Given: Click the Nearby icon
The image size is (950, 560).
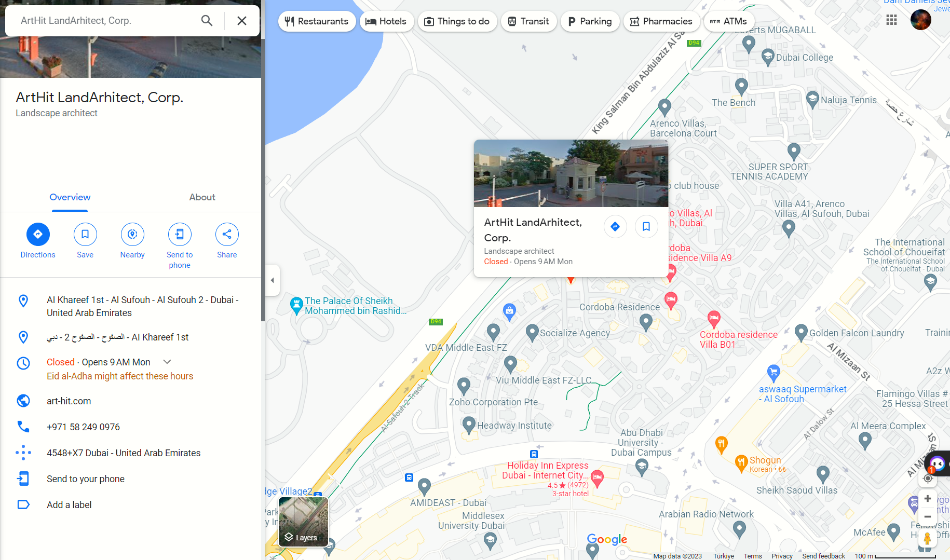Looking at the screenshot, I should [x=132, y=235].
